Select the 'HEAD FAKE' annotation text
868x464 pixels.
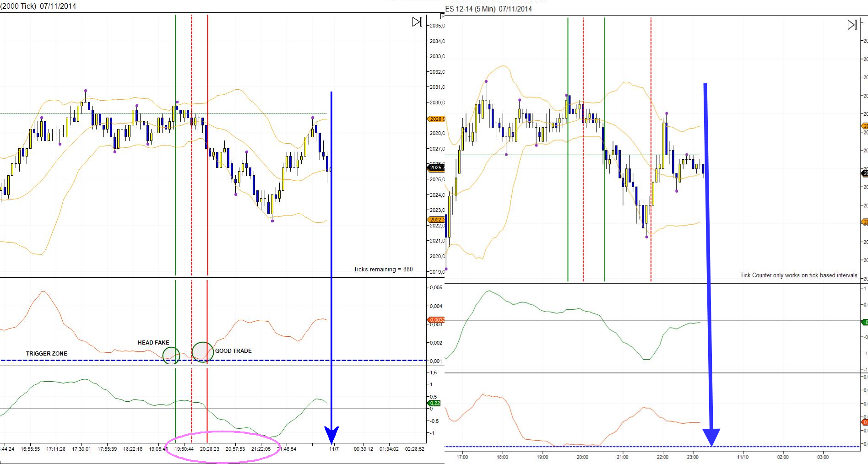153,342
